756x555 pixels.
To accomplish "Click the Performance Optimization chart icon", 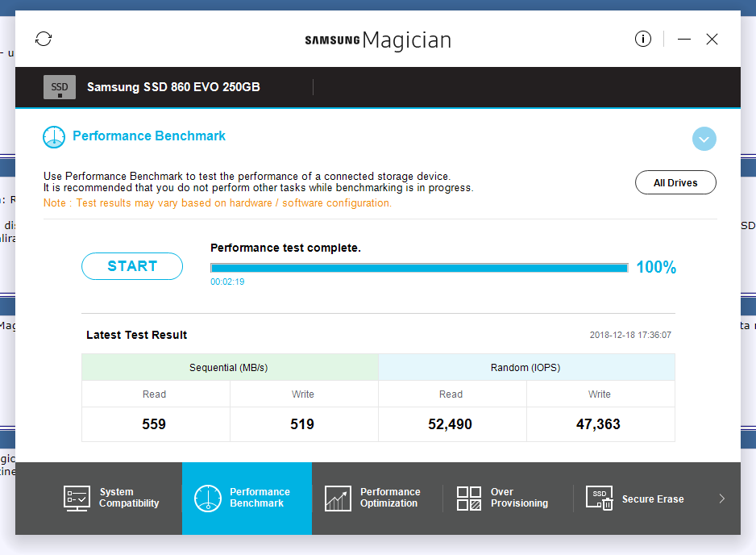I will (x=338, y=498).
